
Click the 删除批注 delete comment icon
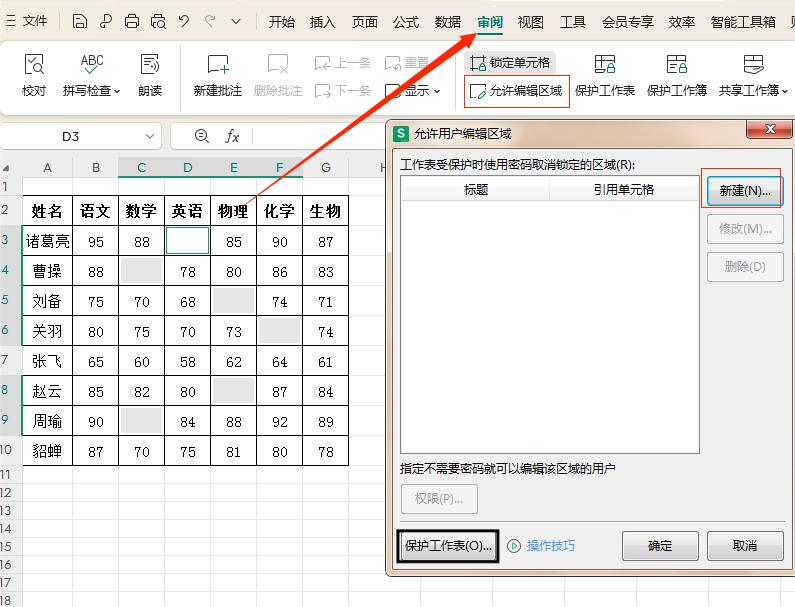point(278,65)
